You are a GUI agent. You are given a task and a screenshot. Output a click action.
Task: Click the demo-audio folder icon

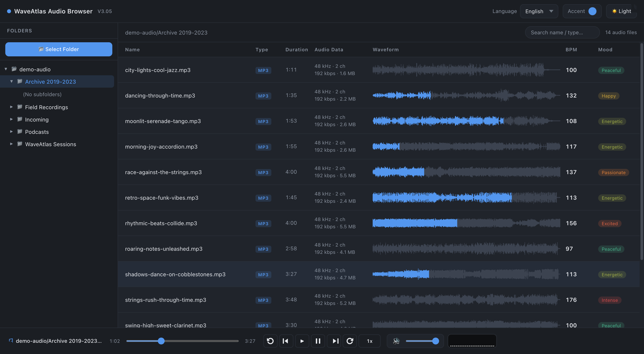[14, 69]
